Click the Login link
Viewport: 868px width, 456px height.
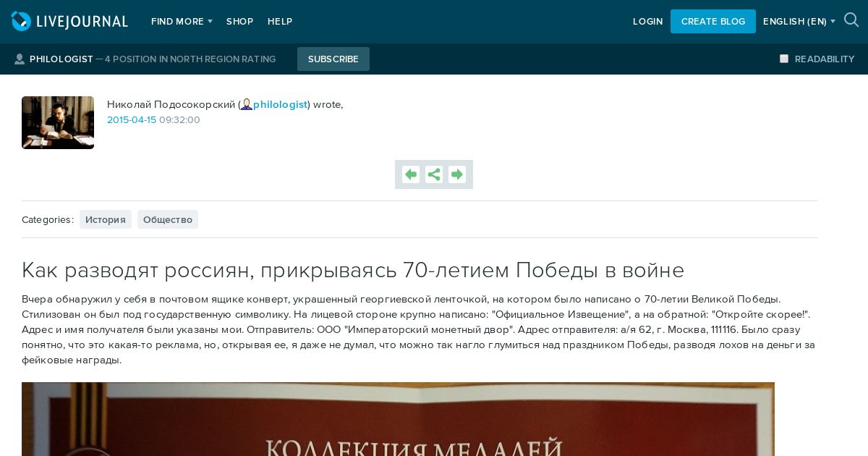point(647,22)
